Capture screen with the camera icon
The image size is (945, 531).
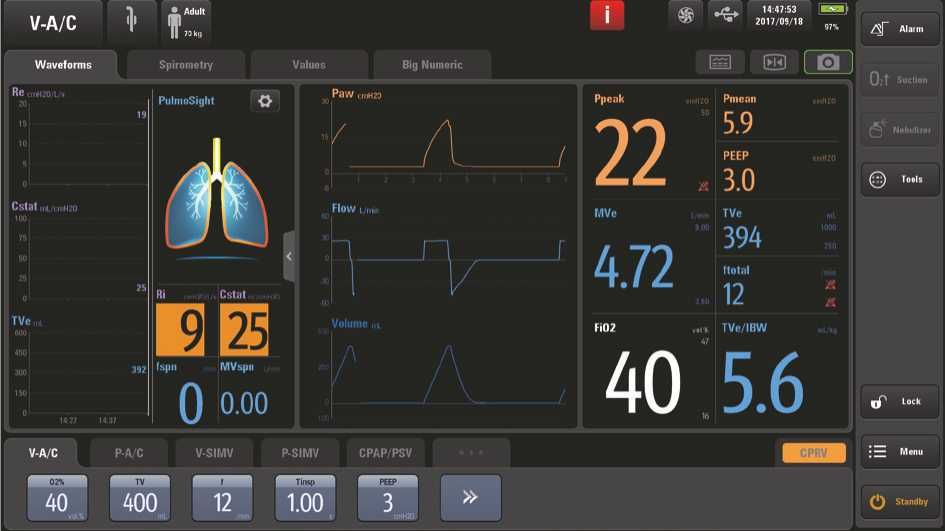tap(828, 62)
